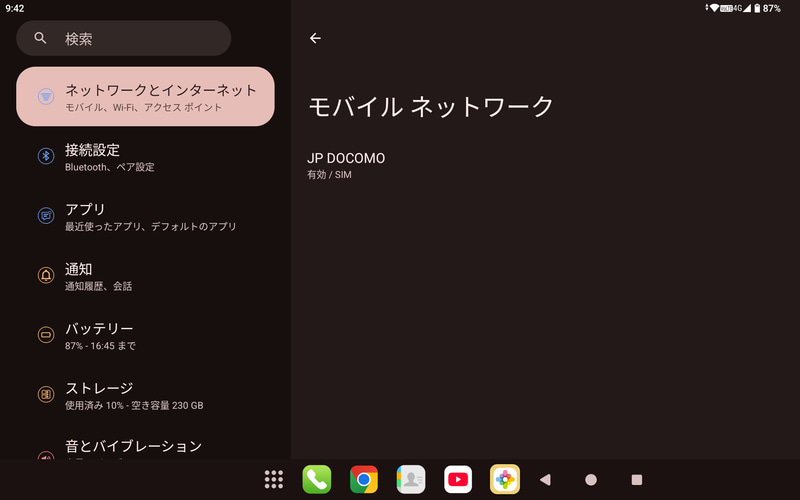Click the 87% - 16:45 まで battery text
Viewport: 800px width, 500px height.
pyautogui.click(x=100, y=346)
